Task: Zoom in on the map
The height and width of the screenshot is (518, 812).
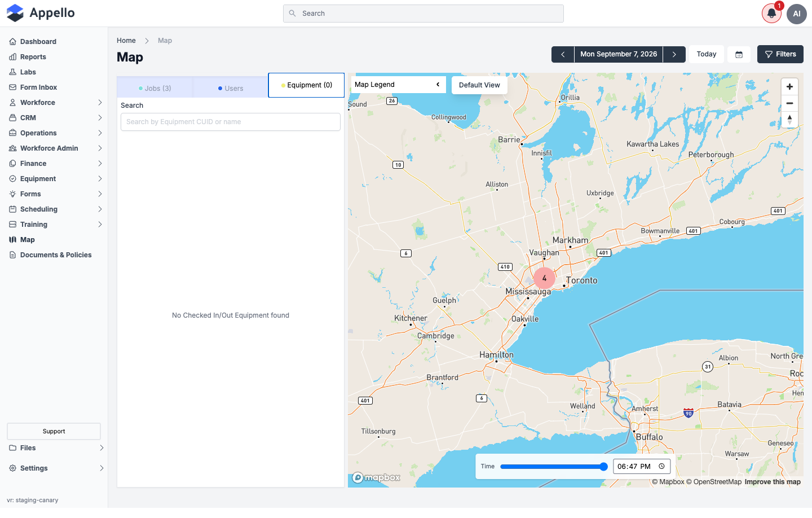Action: tap(789, 87)
